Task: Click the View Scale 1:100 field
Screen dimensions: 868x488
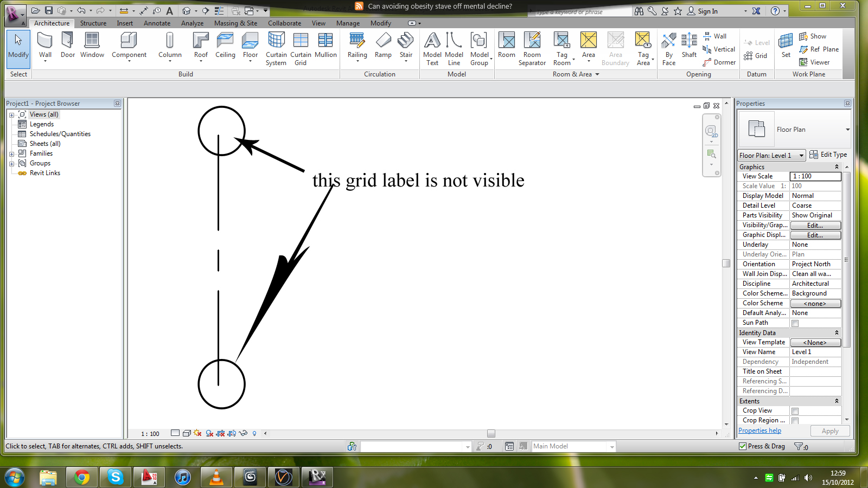Action: [x=815, y=176]
